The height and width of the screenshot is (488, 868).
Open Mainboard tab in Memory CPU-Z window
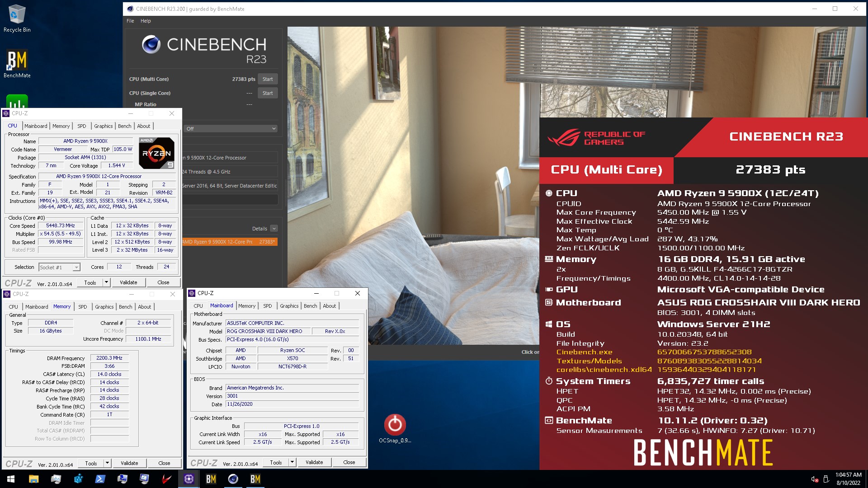tap(37, 307)
